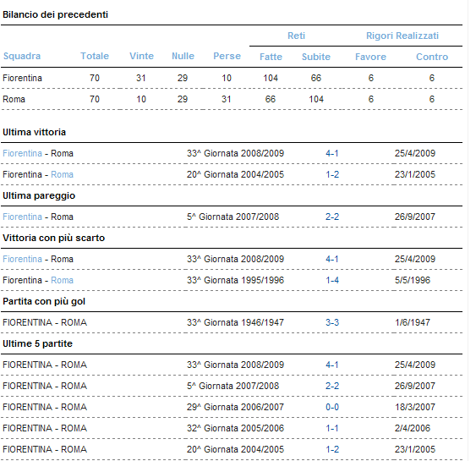Screen dimensions: 476x461
Task: Click the Fatte column header
Action: [271, 57]
